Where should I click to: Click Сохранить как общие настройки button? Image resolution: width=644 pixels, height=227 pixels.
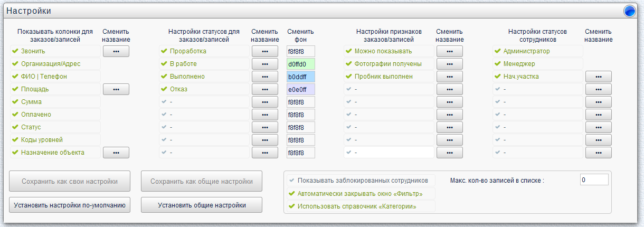point(202,182)
